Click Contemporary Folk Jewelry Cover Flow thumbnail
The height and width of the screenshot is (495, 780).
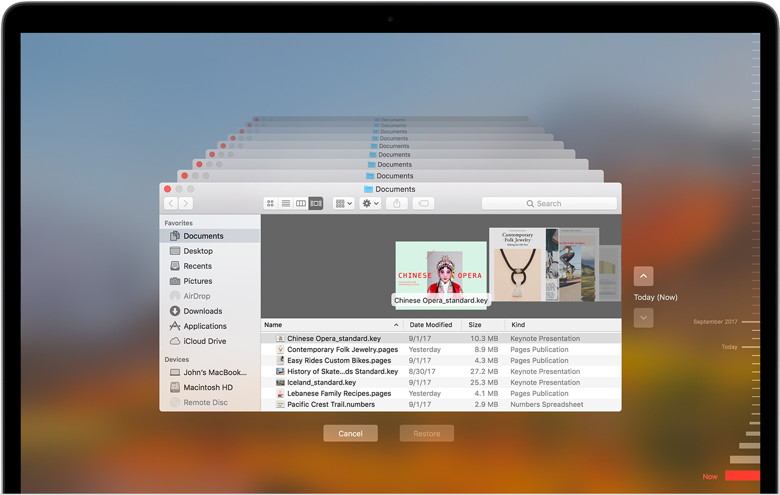pyautogui.click(x=517, y=265)
